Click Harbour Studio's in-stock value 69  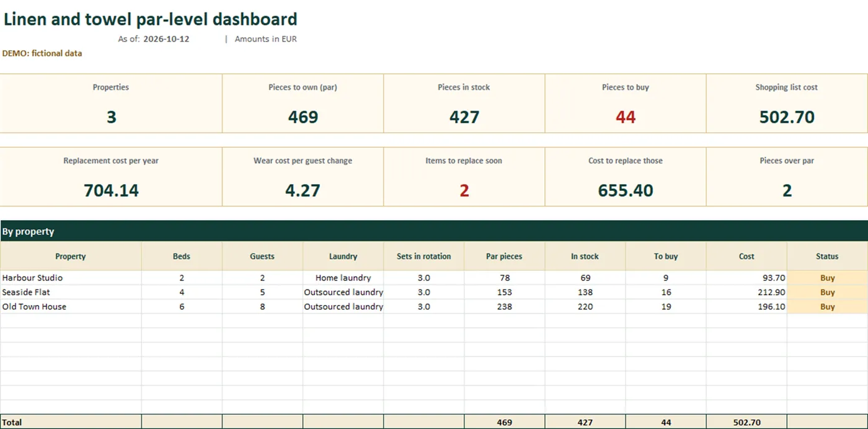(x=585, y=278)
